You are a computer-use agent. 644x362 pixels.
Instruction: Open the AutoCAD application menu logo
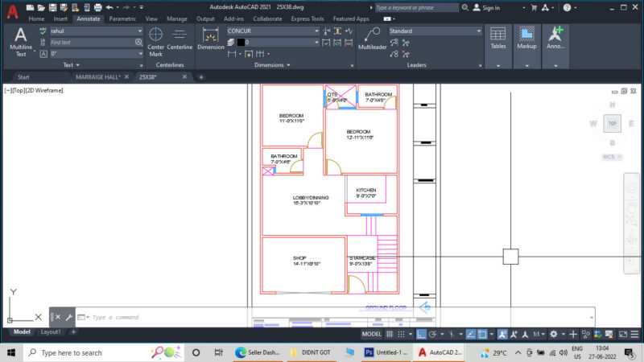click(x=12, y=11)
